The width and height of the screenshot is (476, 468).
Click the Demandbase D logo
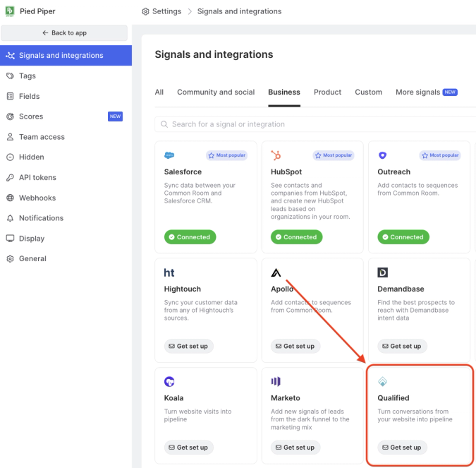click(x=382, y=272)
